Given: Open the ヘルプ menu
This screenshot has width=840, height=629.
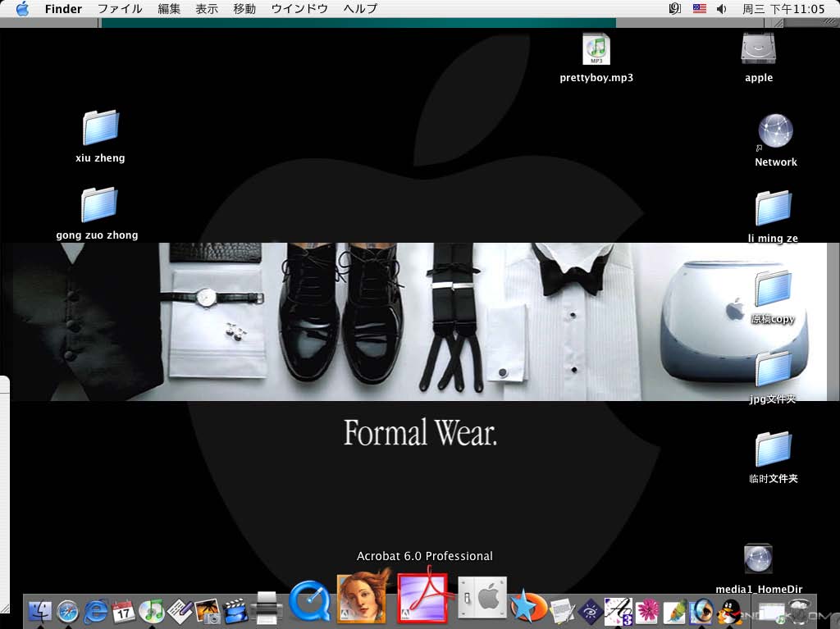Looking at the screenshot, I should [x=360, y=8].
